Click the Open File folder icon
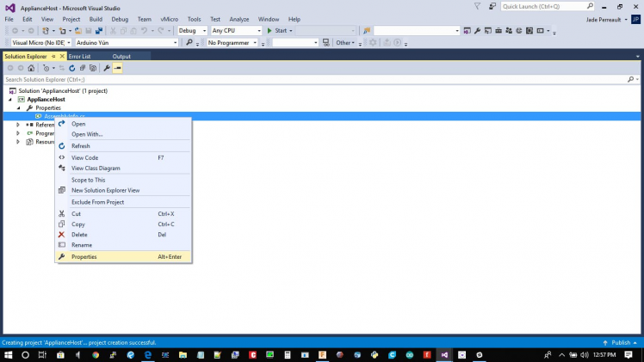The width and height of the screenshot is (644, 362). (x=78, y=31)
